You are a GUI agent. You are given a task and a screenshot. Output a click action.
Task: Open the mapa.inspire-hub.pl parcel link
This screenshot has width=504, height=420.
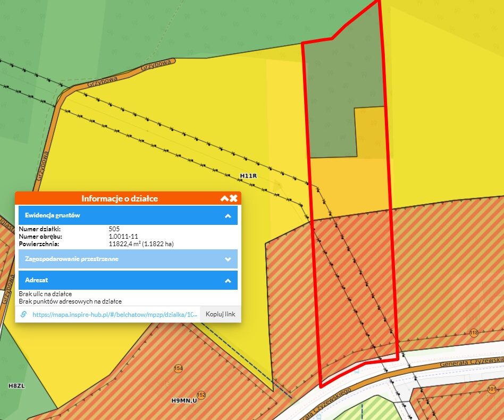click(x=115, y=314)
